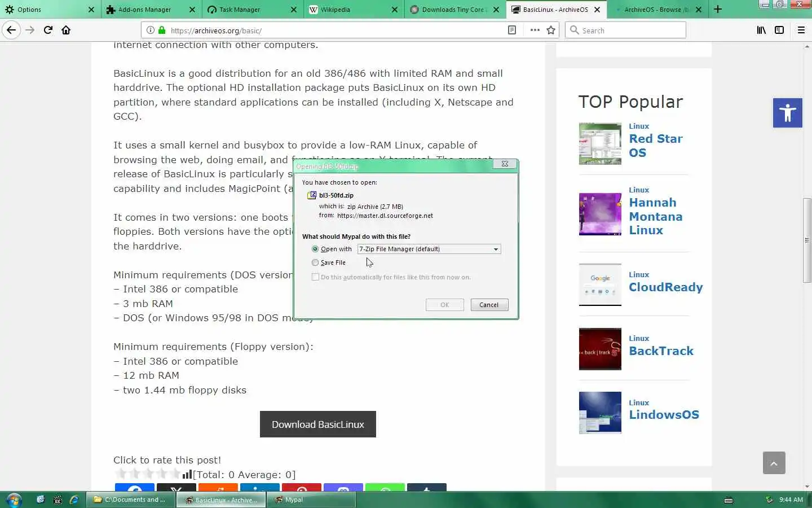This screenshot has height=508, width=812.
Task: Open the Windows Start button
Action: click(14, 500)
